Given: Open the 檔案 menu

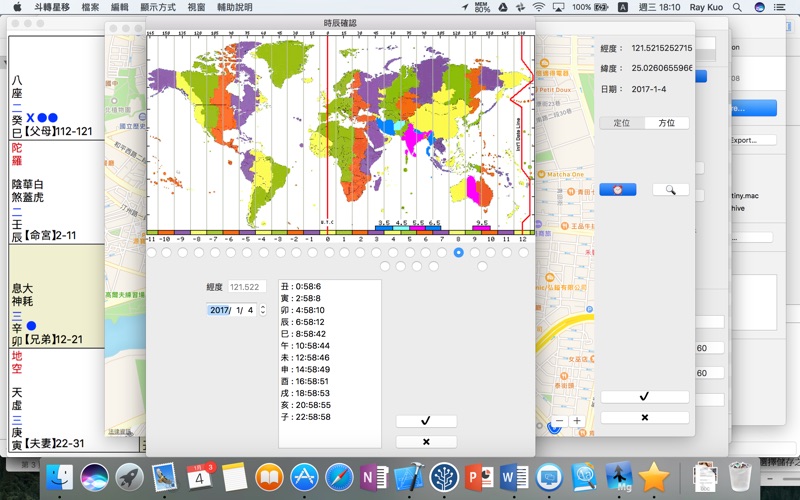Looking at the screenshot, I should coord(90,7).
